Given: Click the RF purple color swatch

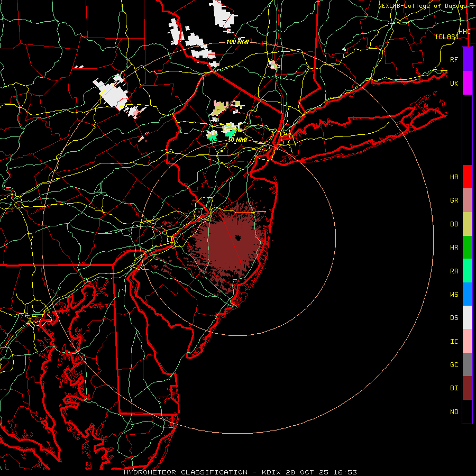Looking at the screenshot, I should (467, 59).
